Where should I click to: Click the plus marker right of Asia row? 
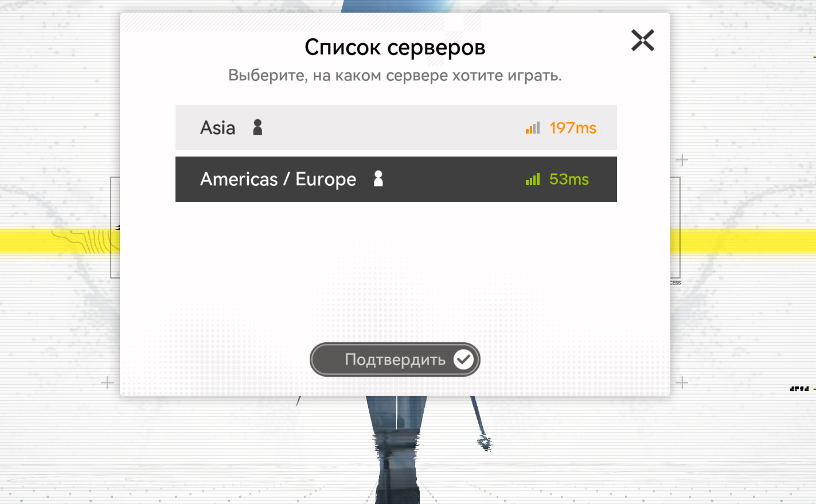[x=682, y=159]
